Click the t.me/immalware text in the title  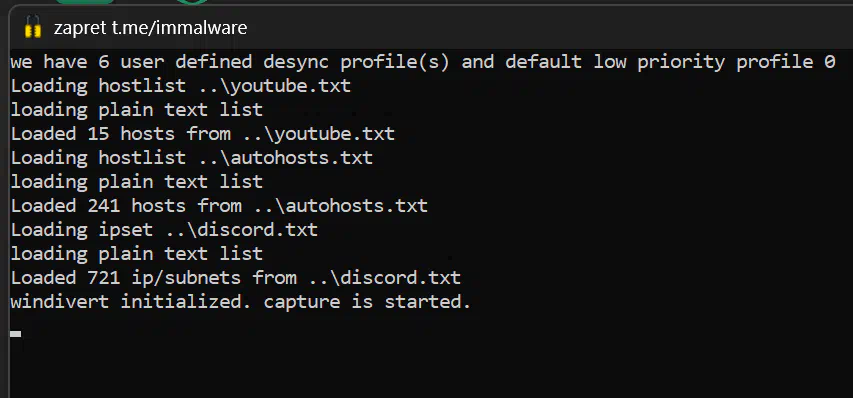point(180,27)
